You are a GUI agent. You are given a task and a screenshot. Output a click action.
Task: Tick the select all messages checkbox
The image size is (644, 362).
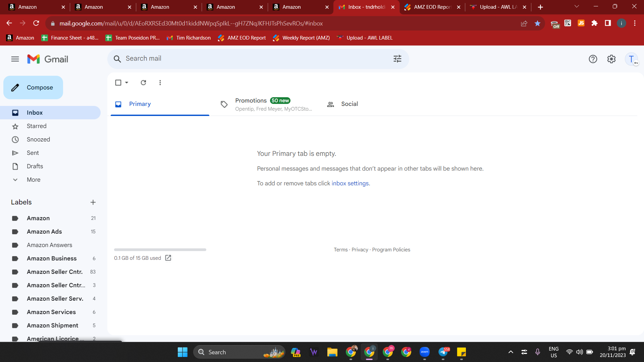[118, 83]
